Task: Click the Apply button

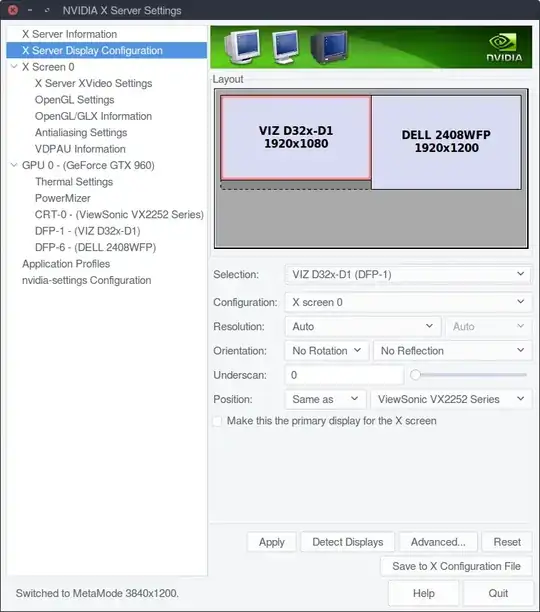Action: click(x=272, y=542)
